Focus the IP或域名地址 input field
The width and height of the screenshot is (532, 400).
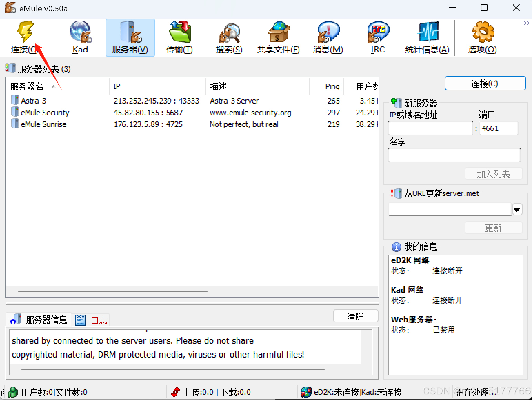(430, 128)
